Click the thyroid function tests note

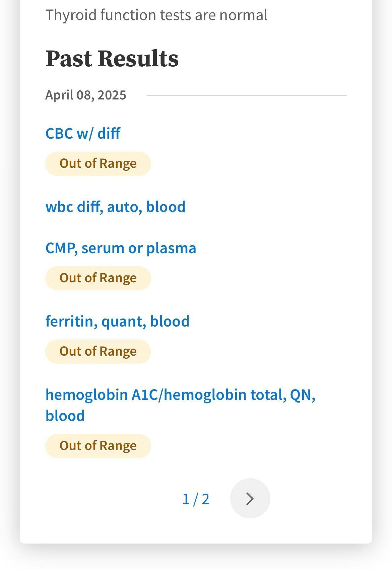[156, 15]
